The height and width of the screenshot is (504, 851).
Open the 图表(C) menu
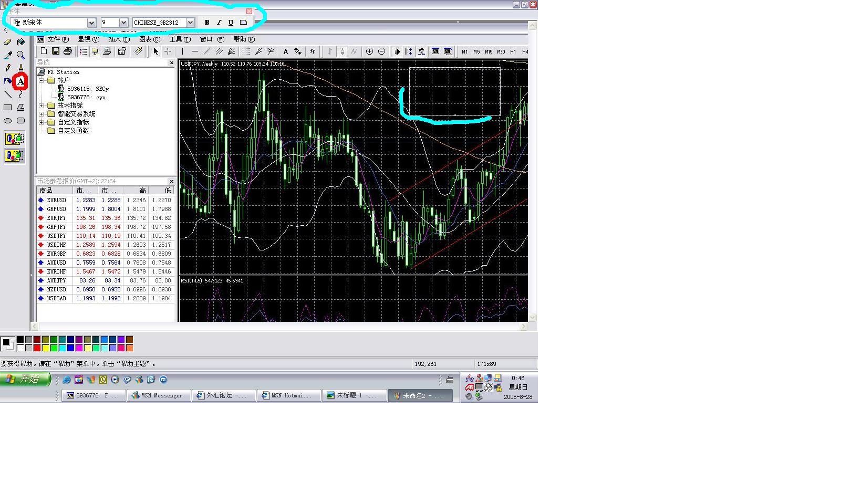click(x=150, y=39)
